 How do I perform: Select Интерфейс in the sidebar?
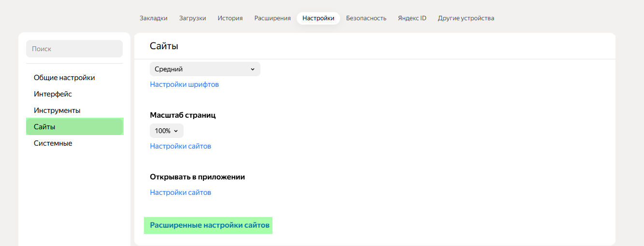53,94
